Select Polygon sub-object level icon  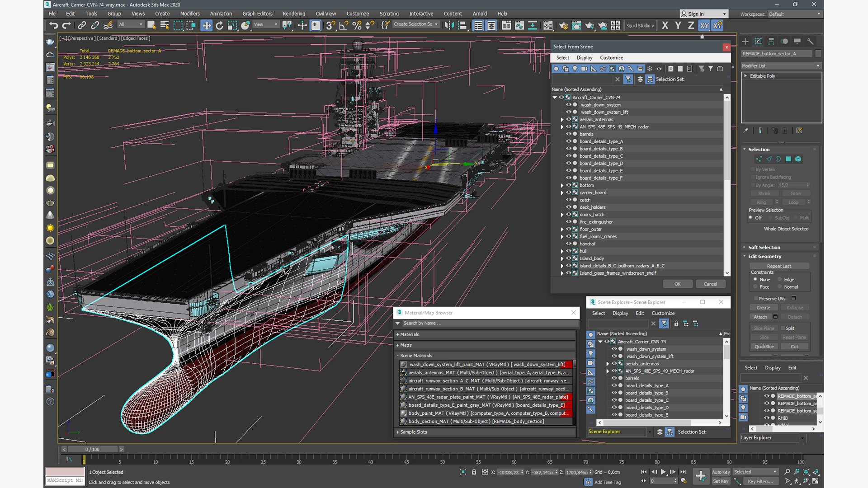tap(788, 159)
